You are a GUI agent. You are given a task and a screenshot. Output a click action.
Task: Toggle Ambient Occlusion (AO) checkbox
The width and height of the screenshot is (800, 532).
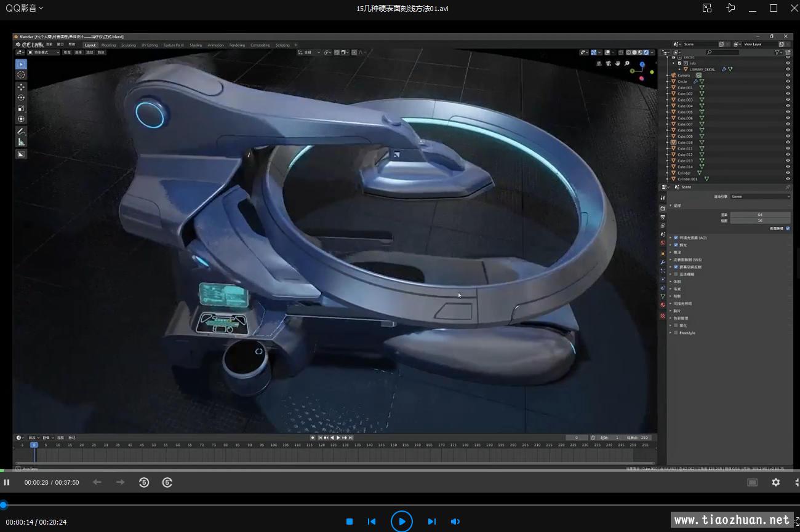tap(676, 237)
